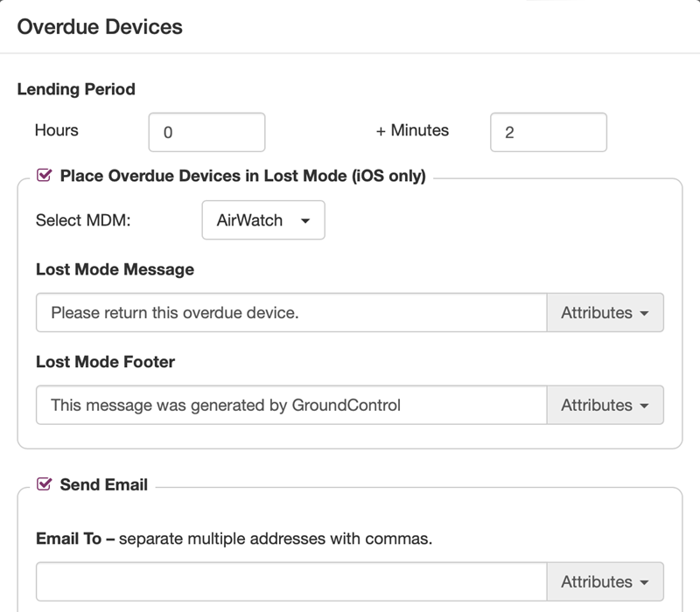Click the Select MDM label
The height and width of the screenshot is (612, 700).
pyautogui.click(x=83, y=220)
